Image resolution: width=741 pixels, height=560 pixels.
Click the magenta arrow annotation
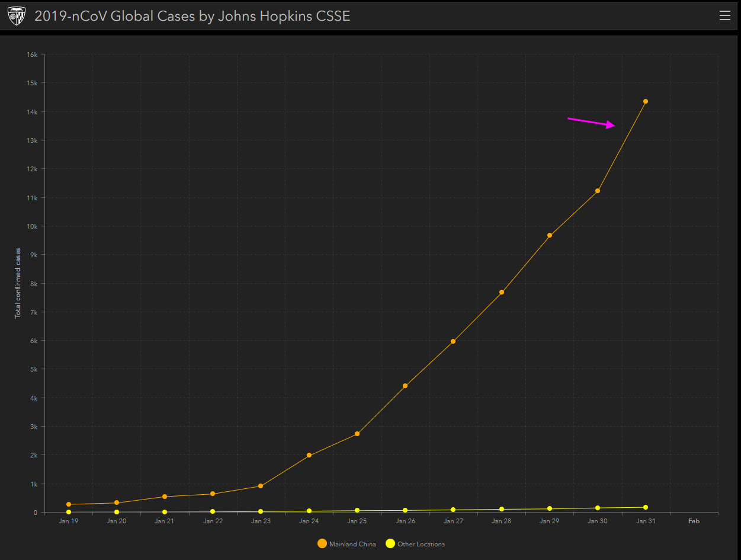point(591,122)
